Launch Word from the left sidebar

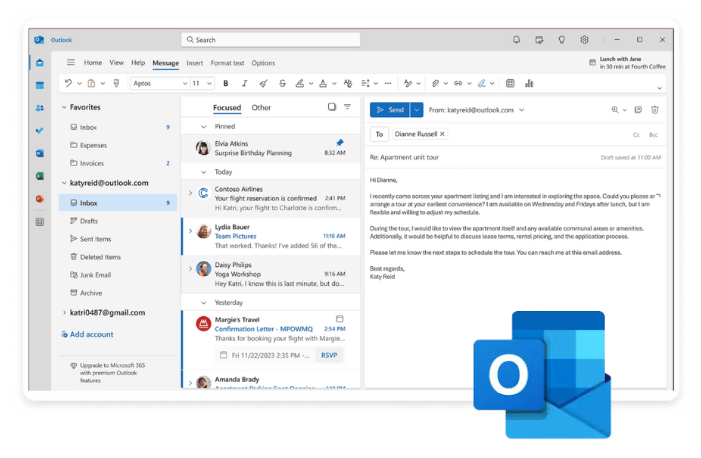40,153
